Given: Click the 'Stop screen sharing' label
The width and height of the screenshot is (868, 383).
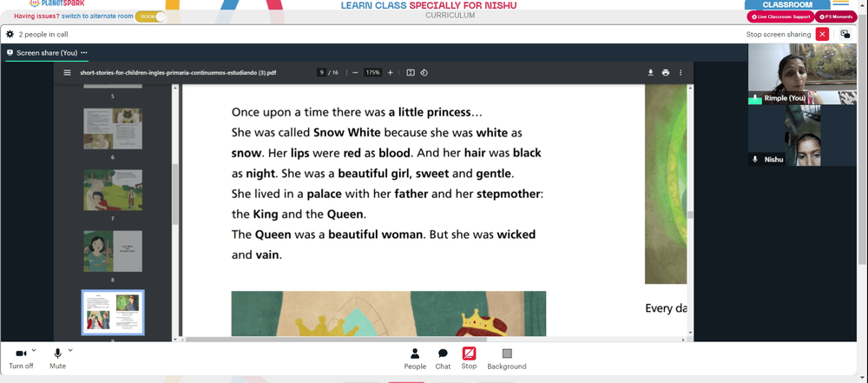Looking at the screenshot, I should 779,35.
